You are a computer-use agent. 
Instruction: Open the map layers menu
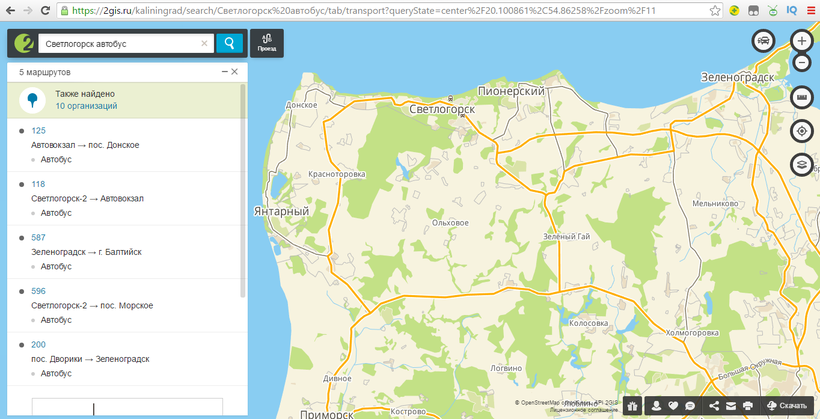(x=801, y=164)
